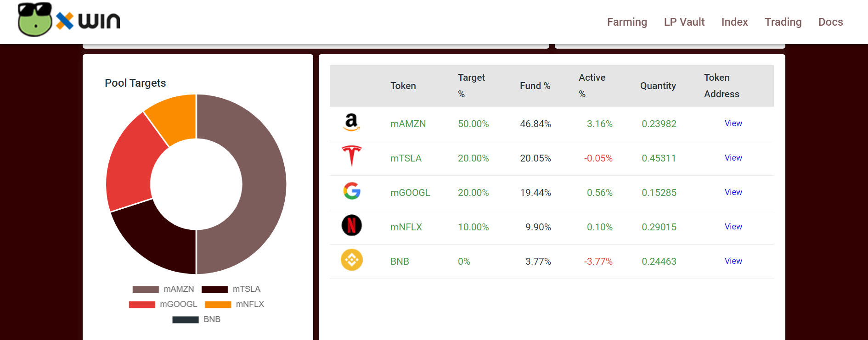Go to the LP Vault page
The width and height of the screenshot is (868, 340).
(684, 22)
